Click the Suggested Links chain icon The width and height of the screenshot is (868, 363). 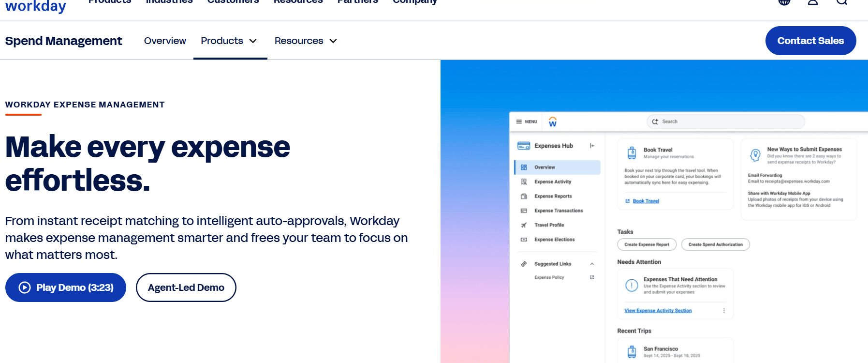tap(524, 264)
